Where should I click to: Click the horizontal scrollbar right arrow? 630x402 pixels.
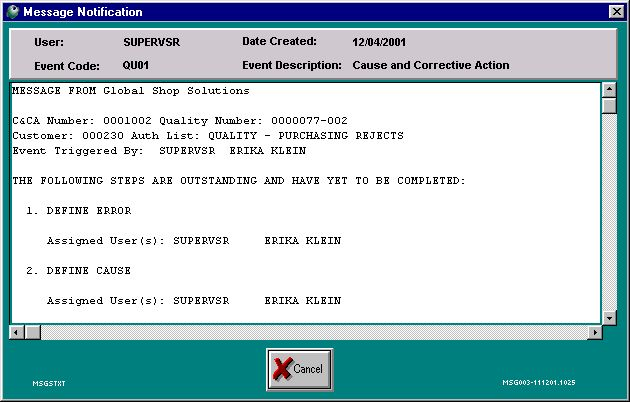tap(595, 333)
